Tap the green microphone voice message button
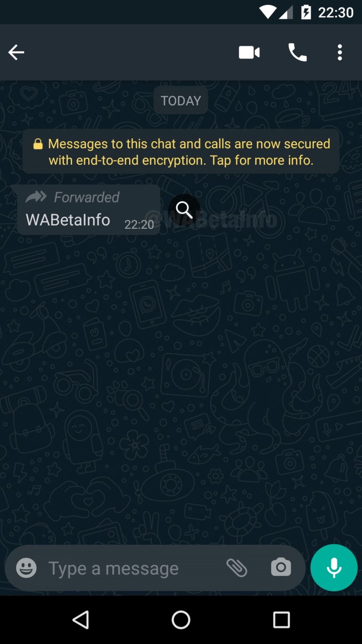Viewport: 362px width, 644px height. click(x=334, y=568)
